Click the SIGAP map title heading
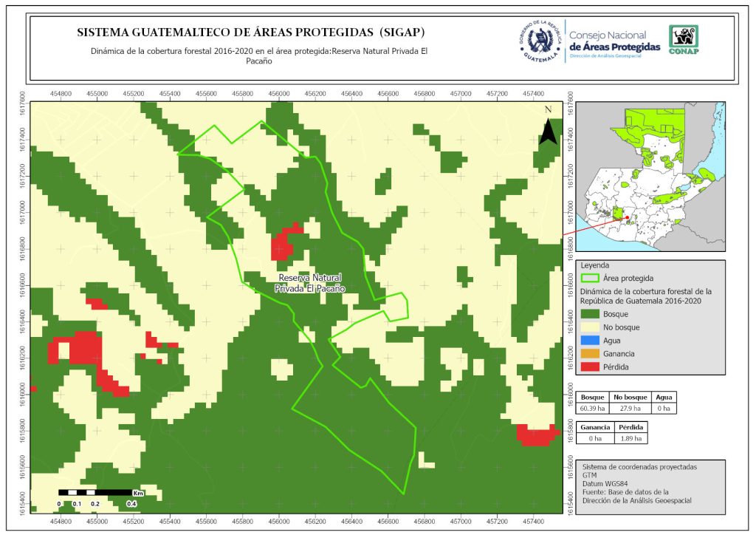Image resolution: width=756 pixels, height=535 pixels. pos(251,33)
